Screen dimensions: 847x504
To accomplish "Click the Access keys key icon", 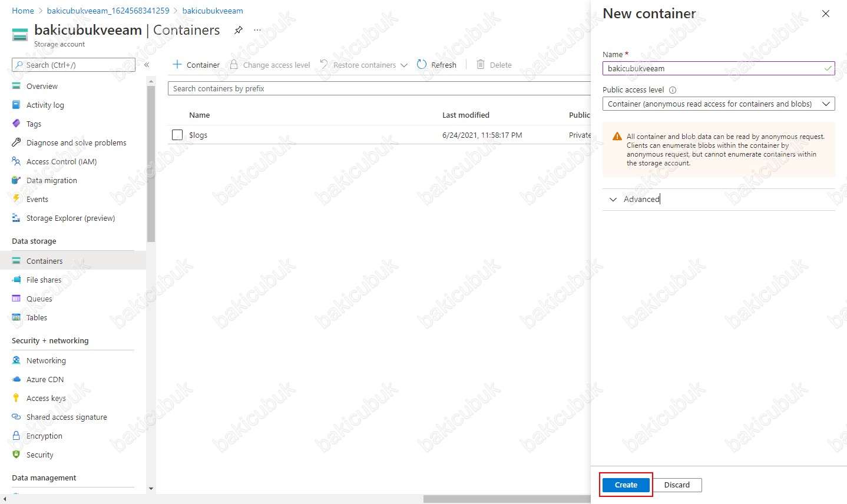I will click(16, 398).
